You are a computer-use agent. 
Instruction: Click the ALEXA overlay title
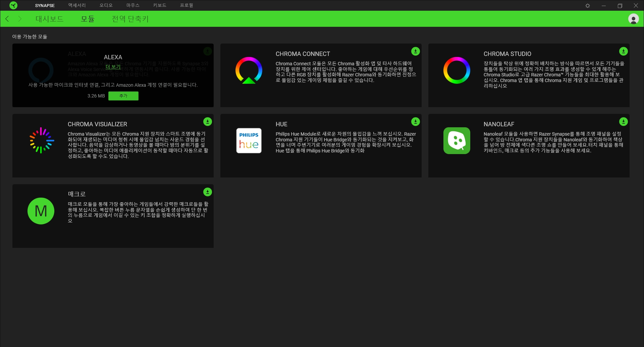(x=113, y=57)
